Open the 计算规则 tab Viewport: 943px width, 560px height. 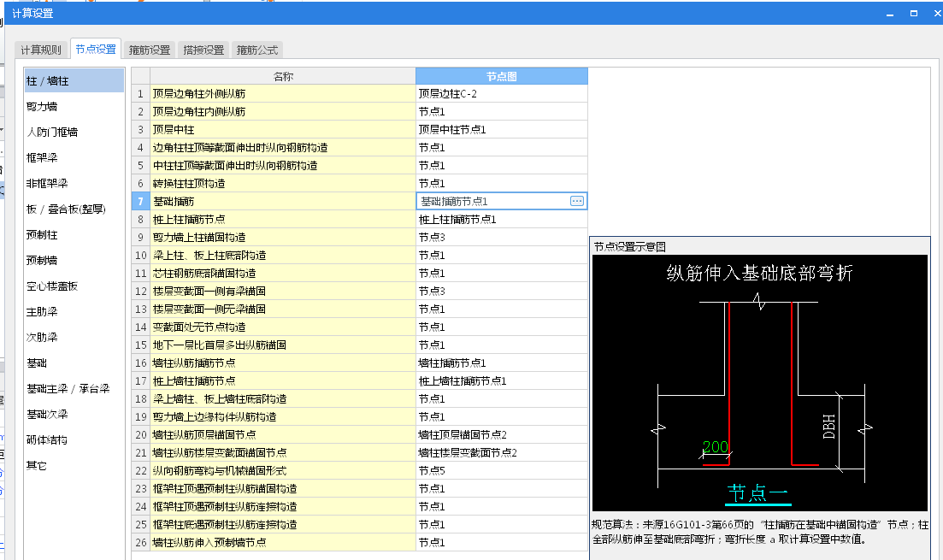tap(41, 50)
